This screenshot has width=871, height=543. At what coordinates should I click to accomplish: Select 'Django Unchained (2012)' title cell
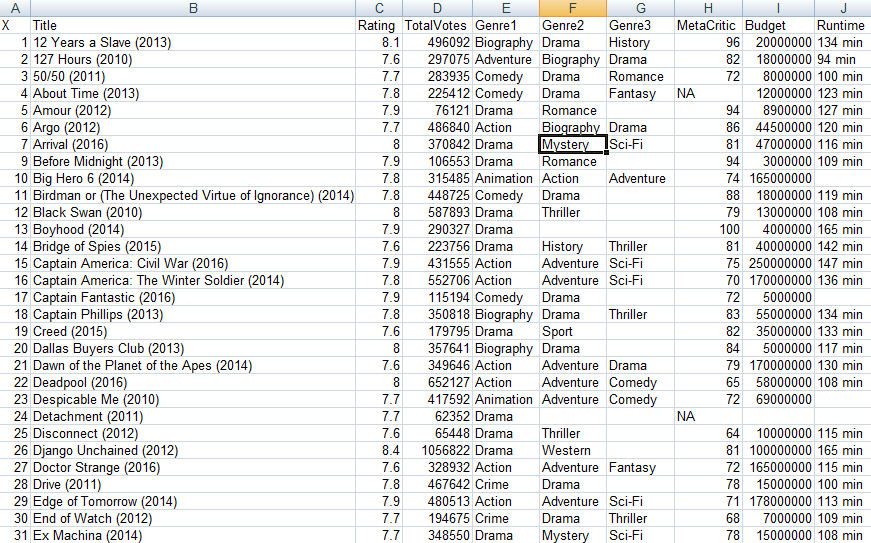(193, 450)
